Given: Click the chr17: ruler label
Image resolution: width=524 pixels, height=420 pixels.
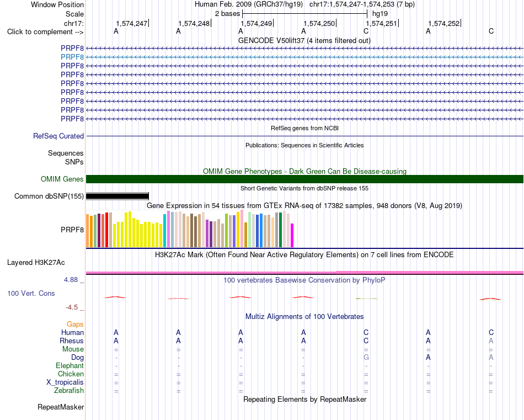Looking at the screenshot, I should pos(74,23).
